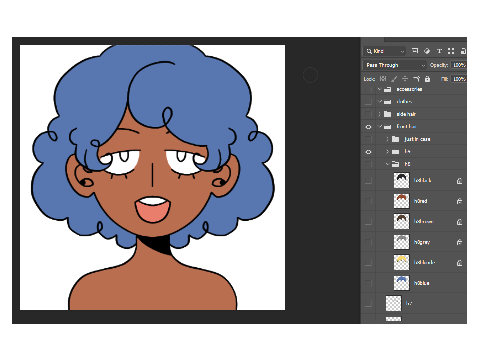Collapse the front hair group

pyautogui.click(x=379, y=126)
